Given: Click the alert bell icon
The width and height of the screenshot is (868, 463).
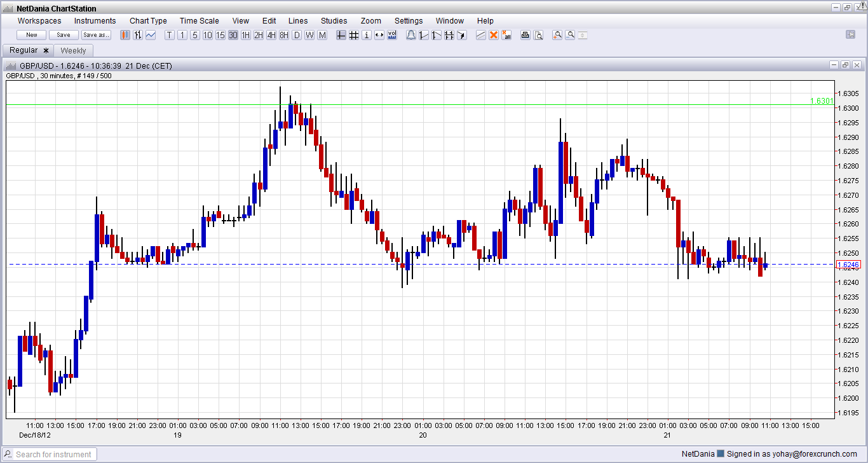Looking at the screenshot, I should coord(411,35).
